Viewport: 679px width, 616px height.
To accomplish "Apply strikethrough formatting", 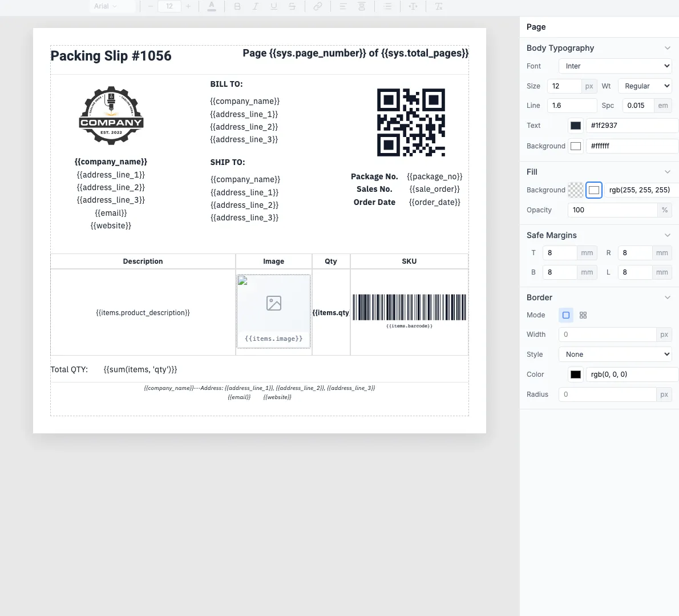I will (293, 6).
